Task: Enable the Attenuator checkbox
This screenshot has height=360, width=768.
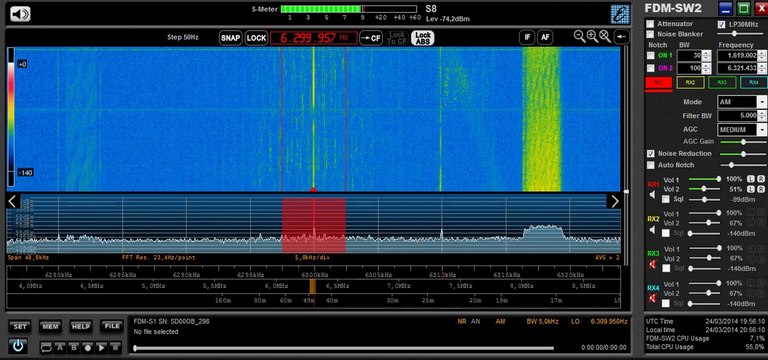Action: (650, 24)
